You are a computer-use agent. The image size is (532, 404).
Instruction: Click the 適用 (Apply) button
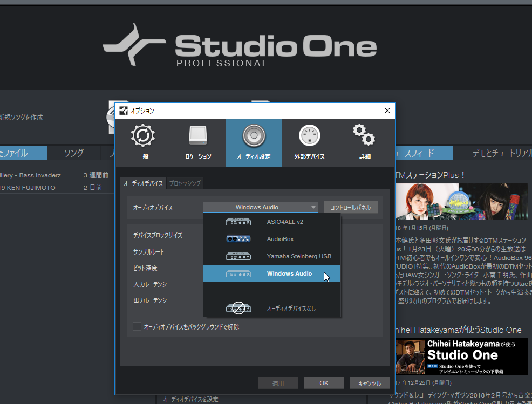point(278,384)
